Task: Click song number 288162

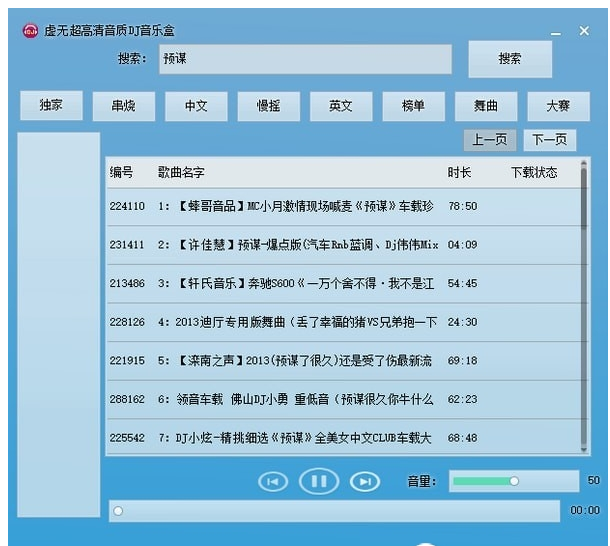Action: click(x=127, y=399)
